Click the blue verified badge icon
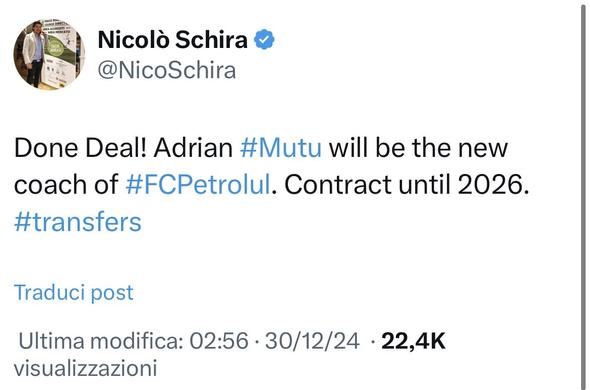The image size is (590, 390). [265, 40]
